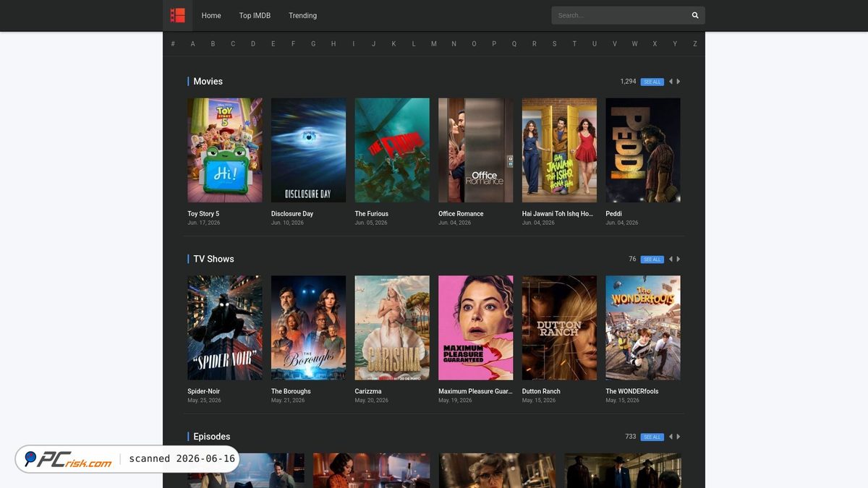868x488 pixels.
Task: Go to the Home page link
Action: [211, 15]
